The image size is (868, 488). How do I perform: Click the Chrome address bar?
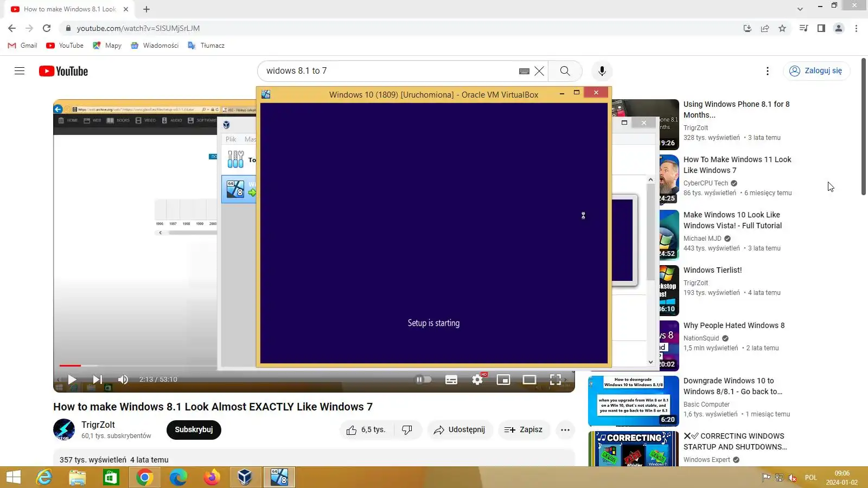pyautogui.click(x=401, y=28)
